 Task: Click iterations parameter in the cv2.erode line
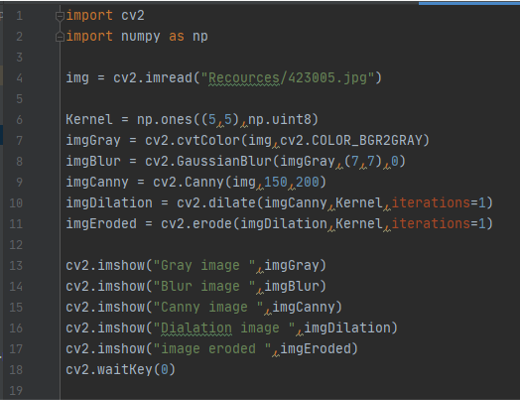(431, 224)
